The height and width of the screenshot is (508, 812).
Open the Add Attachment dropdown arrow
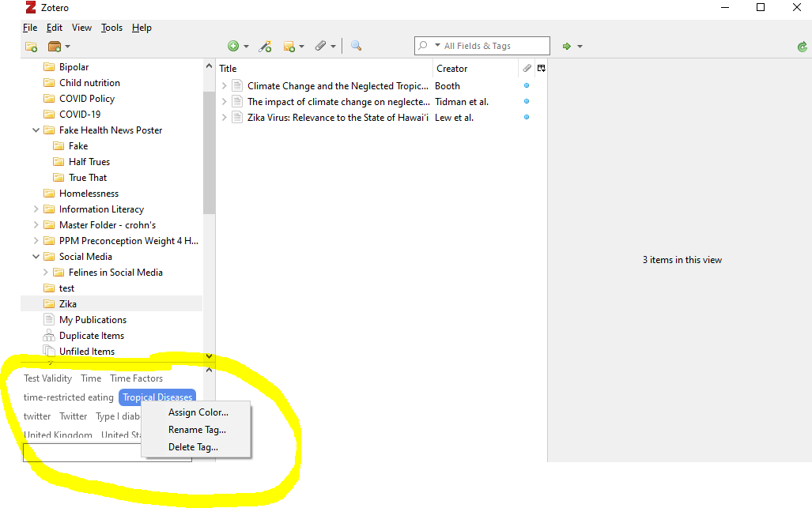[333, 47]
